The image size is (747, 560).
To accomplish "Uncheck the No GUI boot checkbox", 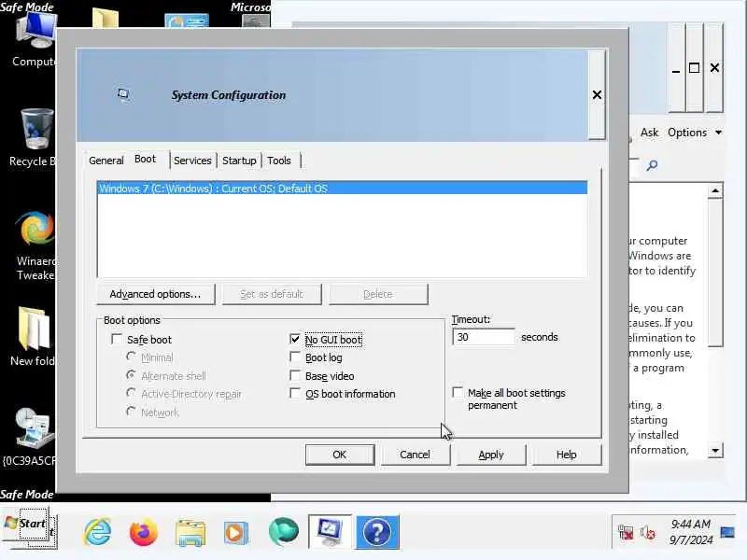I will [x=295, y=339].
